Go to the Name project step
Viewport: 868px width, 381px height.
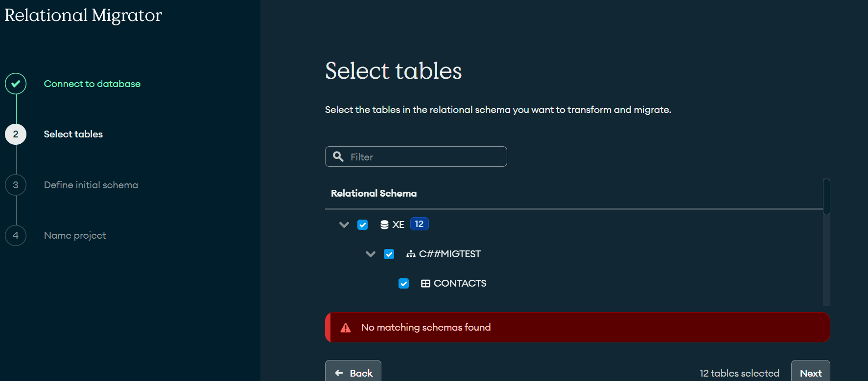pos(75,235)
